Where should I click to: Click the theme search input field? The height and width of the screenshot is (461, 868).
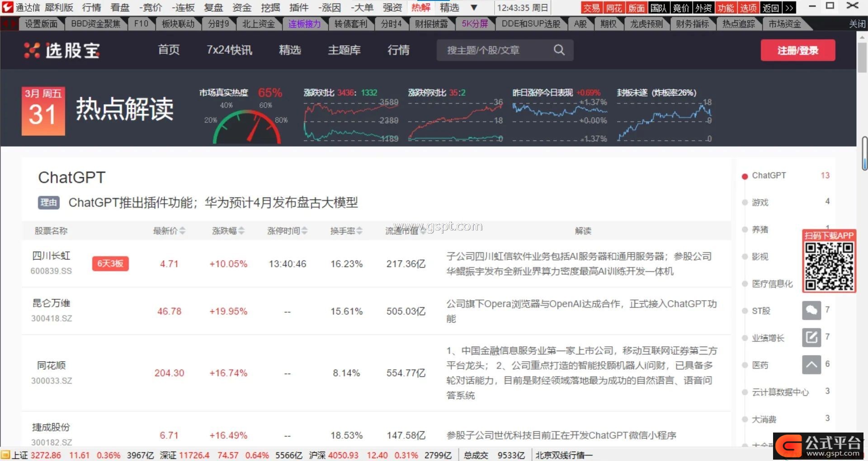pos(505,50)
